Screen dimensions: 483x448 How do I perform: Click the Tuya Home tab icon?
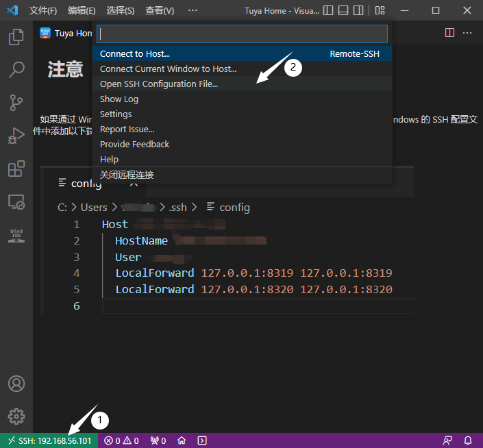click(x=45, y=33)
